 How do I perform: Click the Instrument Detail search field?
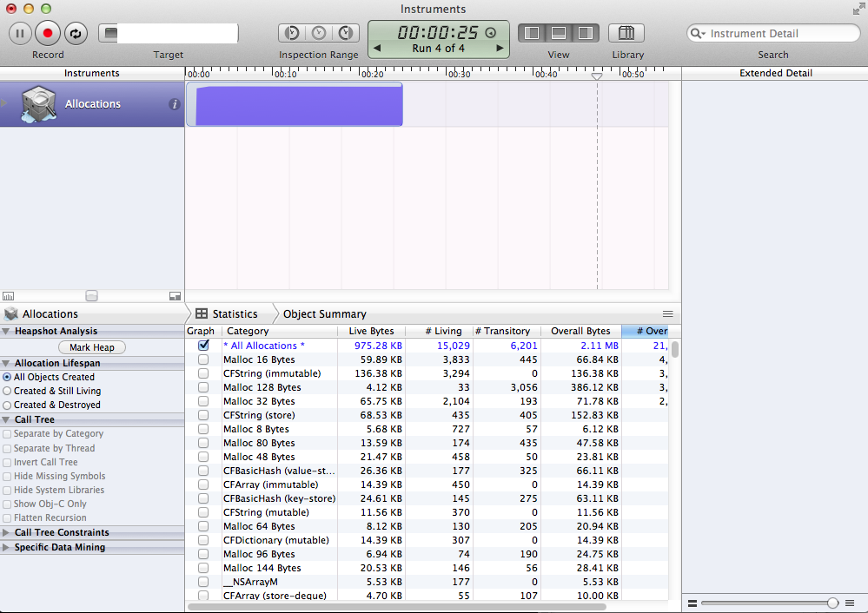(x=773, y=33)
